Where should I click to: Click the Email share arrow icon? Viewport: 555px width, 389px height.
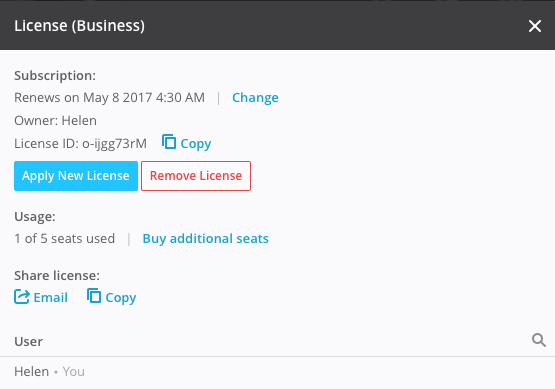pyautogui.click(x=22, y=297)
